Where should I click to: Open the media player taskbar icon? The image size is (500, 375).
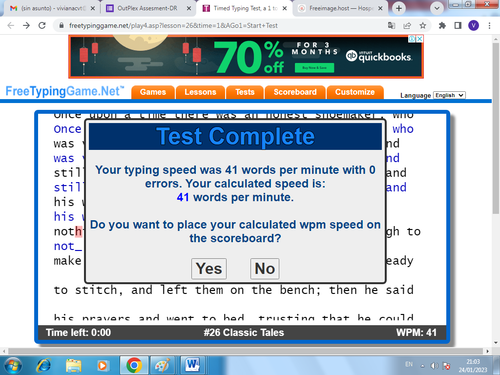102,366
